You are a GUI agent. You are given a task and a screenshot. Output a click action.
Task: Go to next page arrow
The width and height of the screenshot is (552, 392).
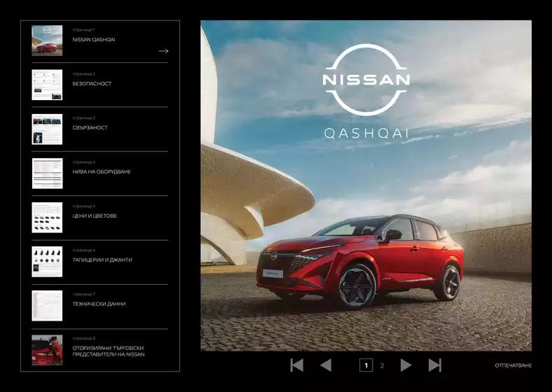406,365
